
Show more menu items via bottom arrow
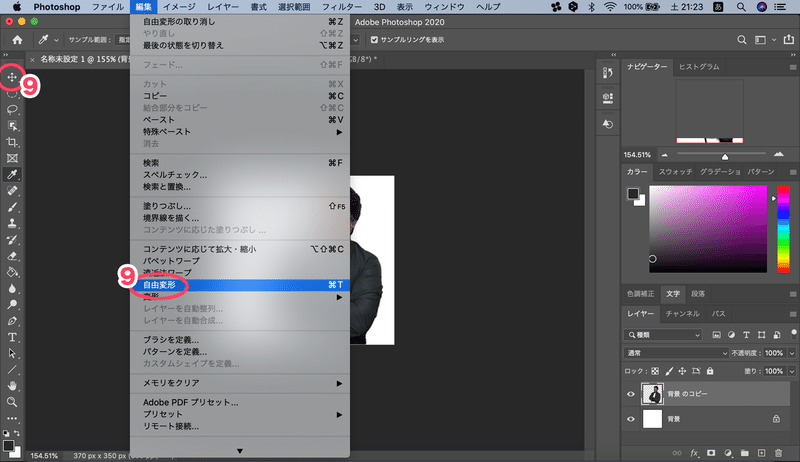[240, 451]
